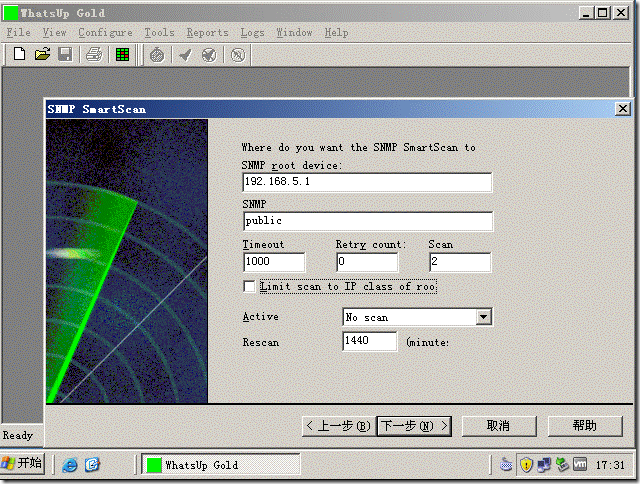Click the Ready status bar text
This screenshot has width=640, height=484.
coord(18,435)
